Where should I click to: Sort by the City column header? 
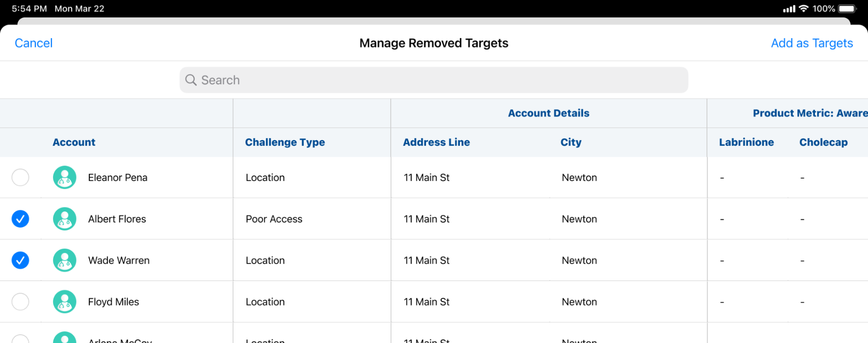pos(571,142)
